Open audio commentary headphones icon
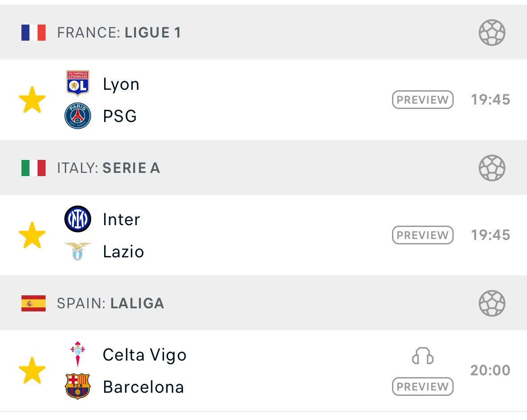Screen dimensions: 527x420 (423, 356)
